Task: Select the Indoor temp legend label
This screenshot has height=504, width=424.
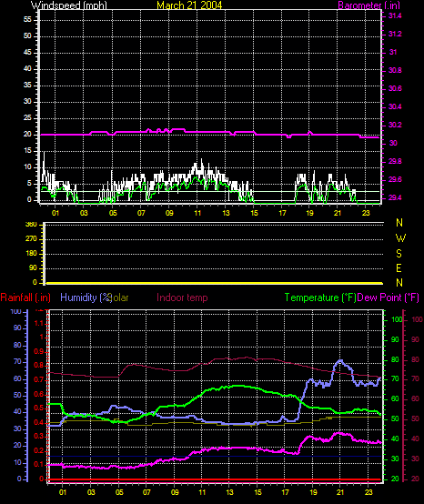Action: click(x=182, y=297)
